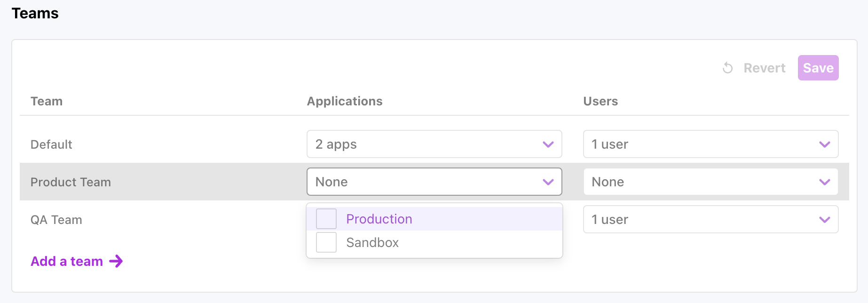The width and height of the screenshot is (868, 303).
Task: Check the Sandbox checkbox
Action: click(x=326, y=242)
